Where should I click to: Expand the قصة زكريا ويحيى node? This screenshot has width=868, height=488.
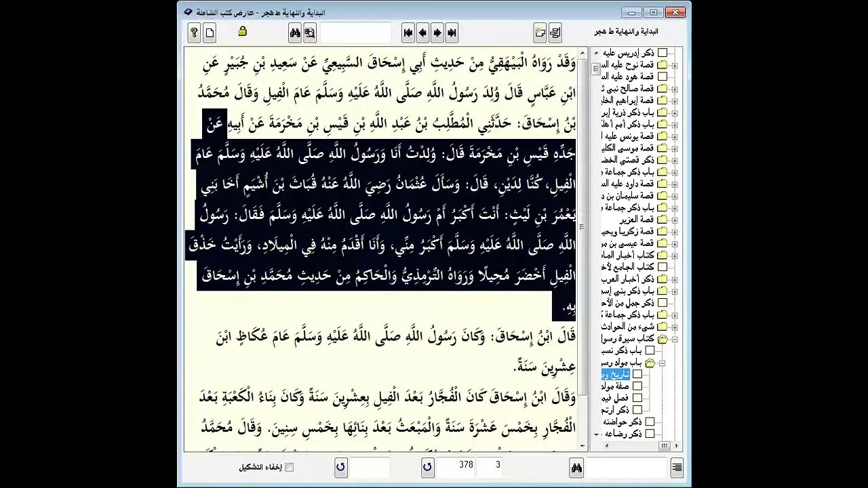pos(675,231)
